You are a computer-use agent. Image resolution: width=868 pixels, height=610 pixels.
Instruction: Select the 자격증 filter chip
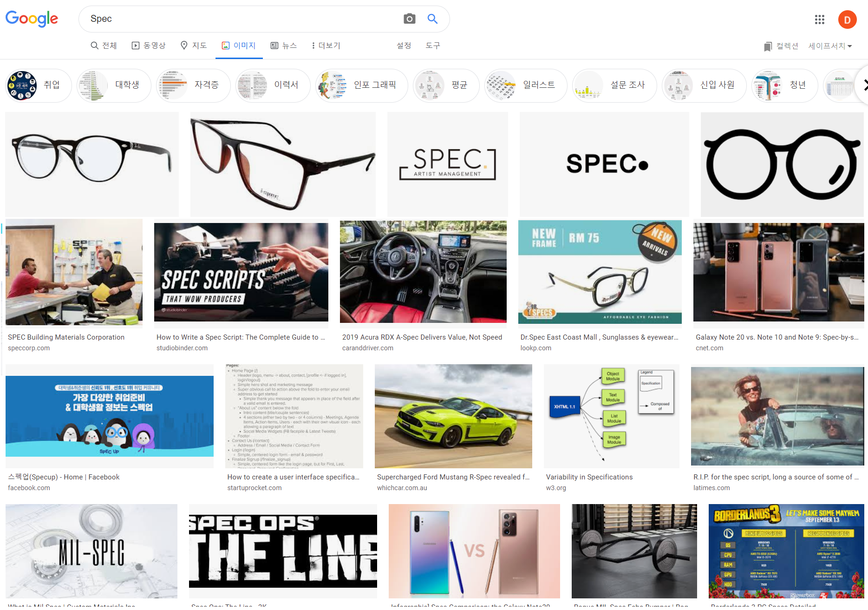click(x=193, y=85)
